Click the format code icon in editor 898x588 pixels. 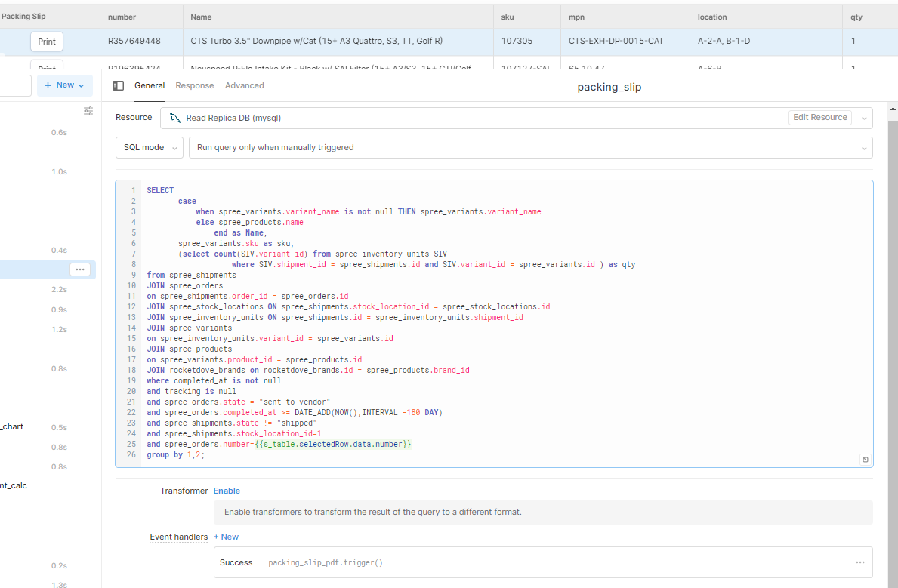865,459
